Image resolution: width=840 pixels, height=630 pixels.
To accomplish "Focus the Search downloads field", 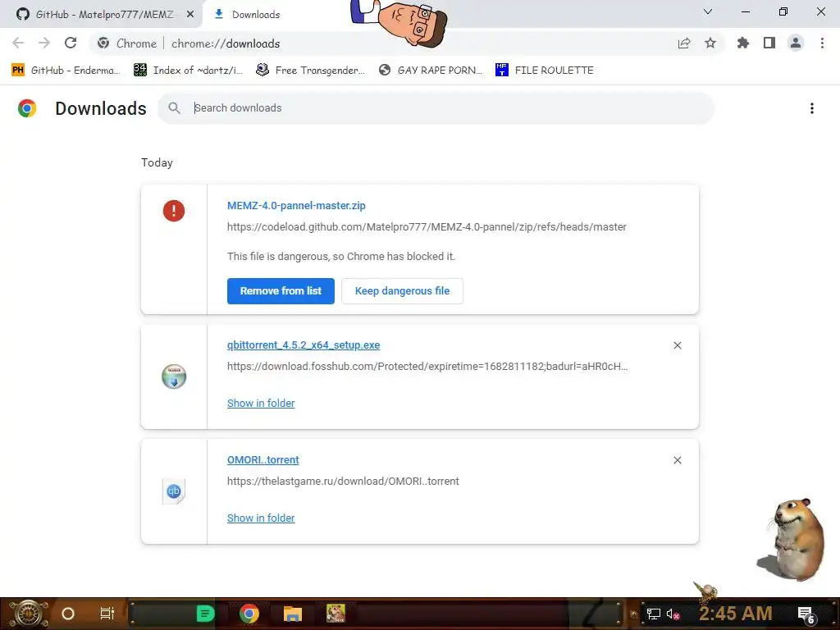I will [x=436, y=108].
